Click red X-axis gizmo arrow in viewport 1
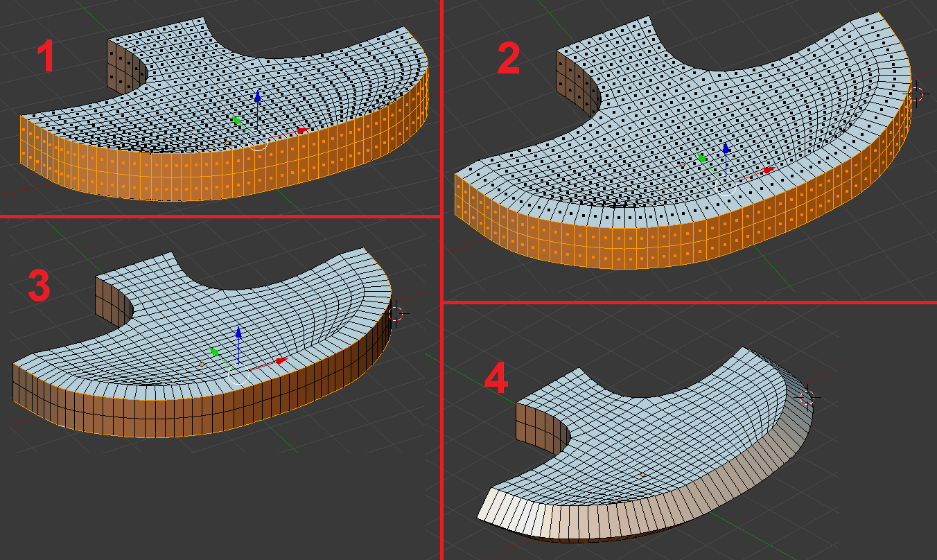This screenshot has height=560, width=937. (x=302, y=131)
